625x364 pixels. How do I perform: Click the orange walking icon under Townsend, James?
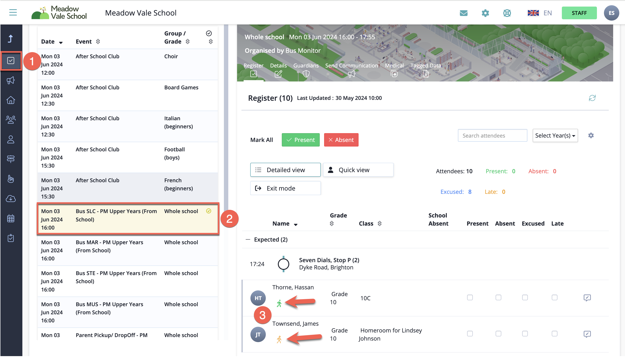279,339
